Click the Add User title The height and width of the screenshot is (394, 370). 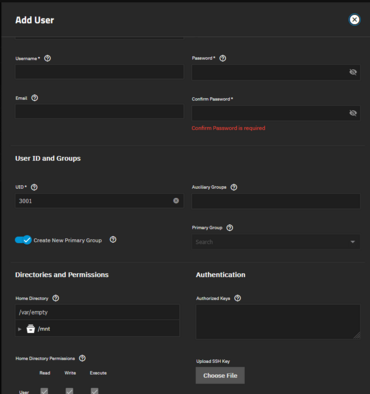pos(35,20)
